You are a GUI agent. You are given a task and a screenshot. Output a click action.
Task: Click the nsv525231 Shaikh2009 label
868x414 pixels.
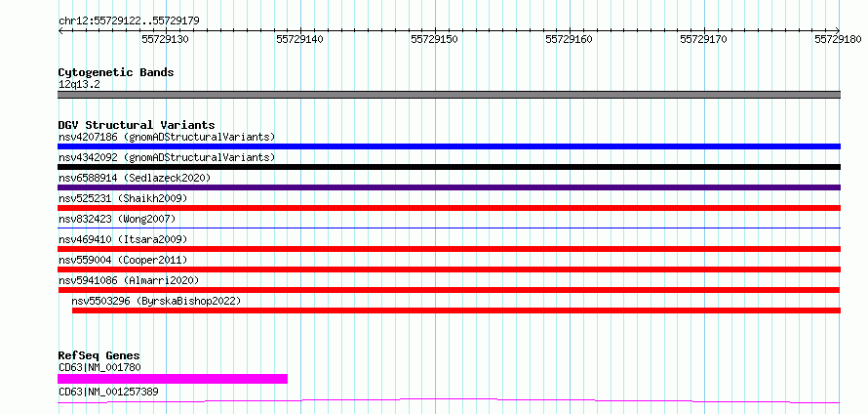coord(123,198)
